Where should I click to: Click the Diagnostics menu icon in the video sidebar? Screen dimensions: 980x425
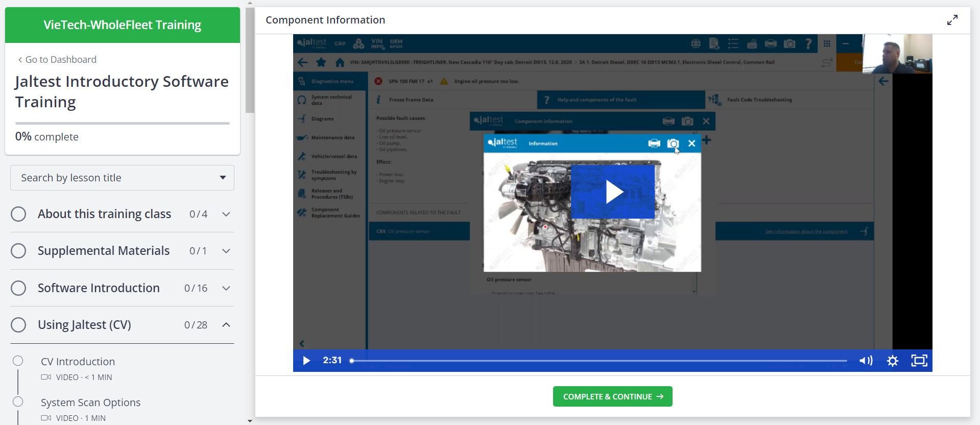click(x=302, y=81)
